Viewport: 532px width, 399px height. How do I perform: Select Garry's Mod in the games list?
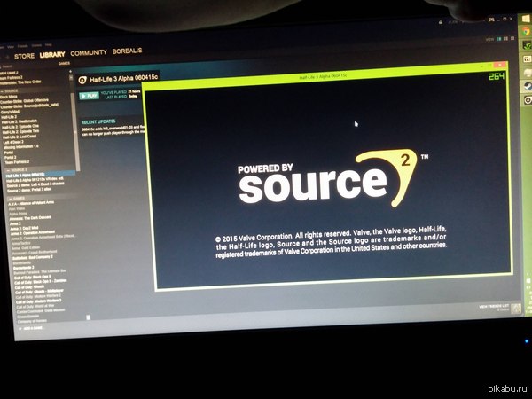point(11,112)
